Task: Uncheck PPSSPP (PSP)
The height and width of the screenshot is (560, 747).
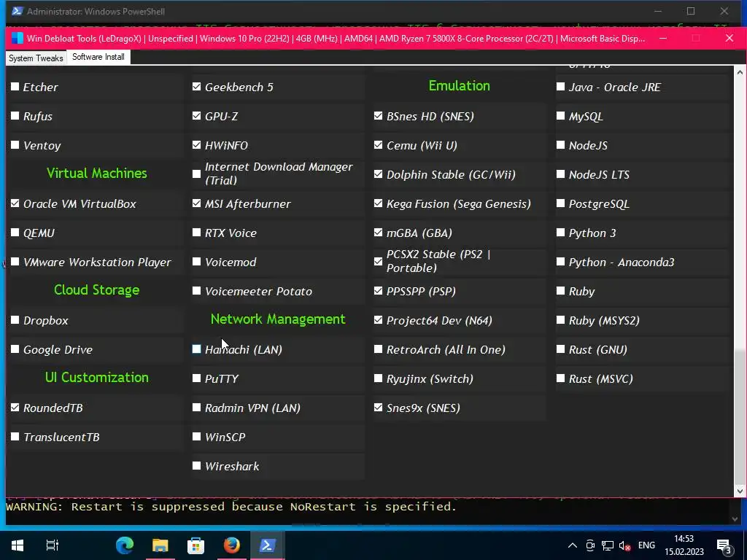Action: coord(379,290)
